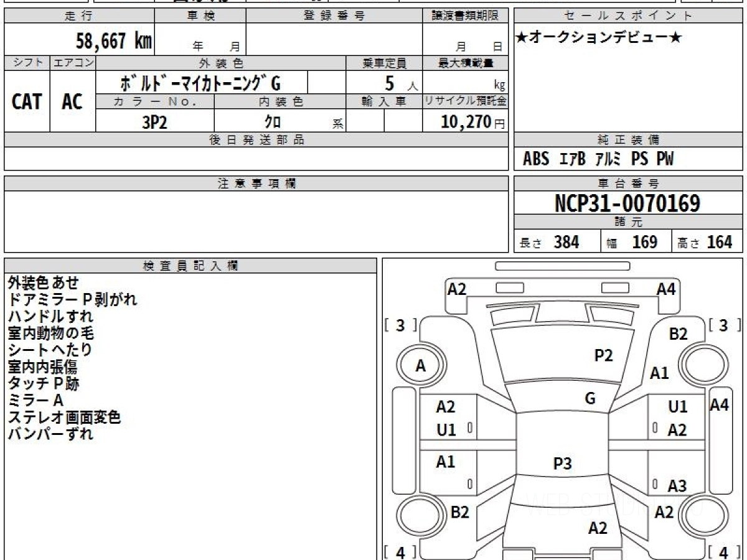The height and width of the screenshot is (560, 747).
Task: Click the note 室内動物の毛
Action: click(x=50, y=334)
